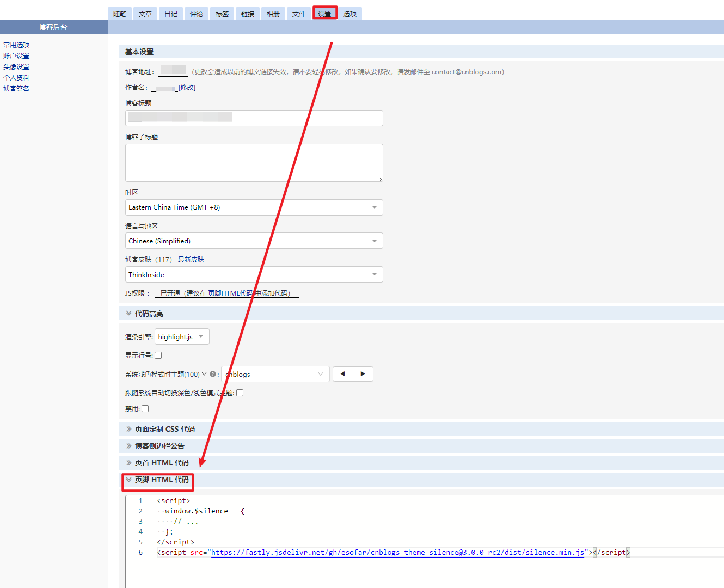Go to 账户设置 sidebar link

click(16, 56)
